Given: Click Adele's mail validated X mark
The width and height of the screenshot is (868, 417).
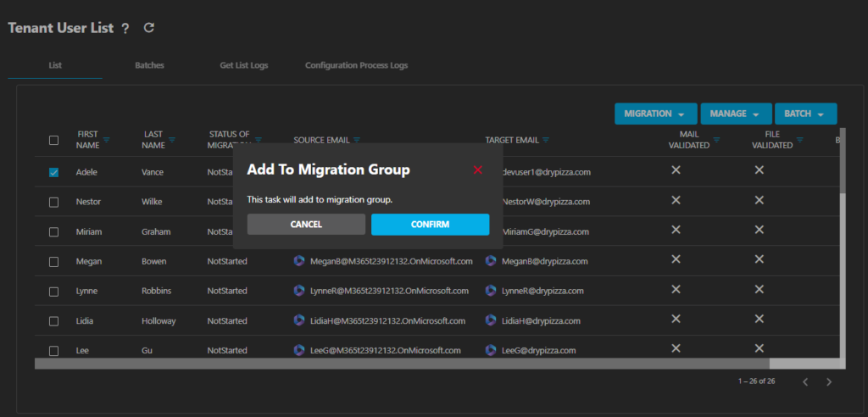Looking at the screenshot, I should point(676,170).
